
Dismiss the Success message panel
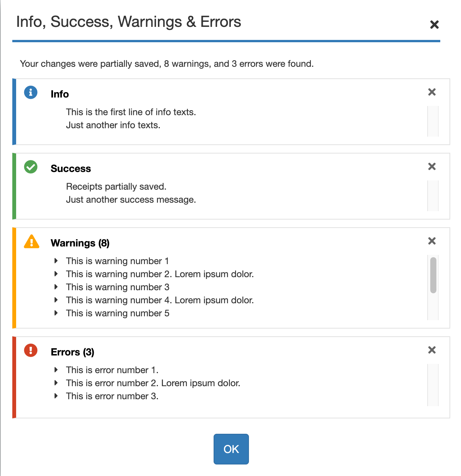point(432,167)
